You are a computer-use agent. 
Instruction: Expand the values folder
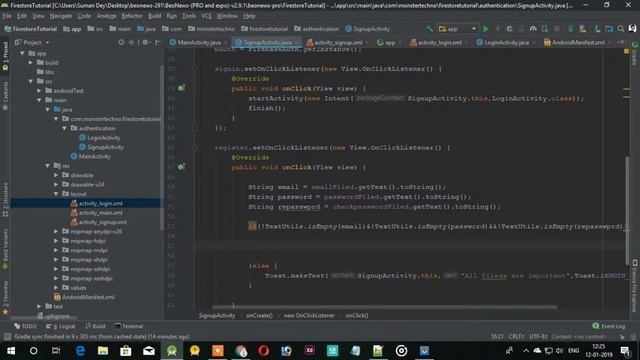pos(56,288)
